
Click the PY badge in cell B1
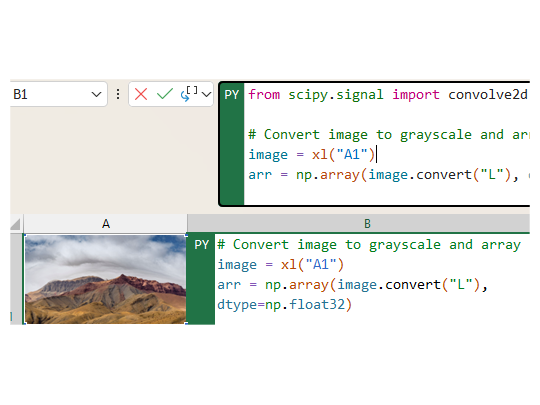click(x=201, y=245)
